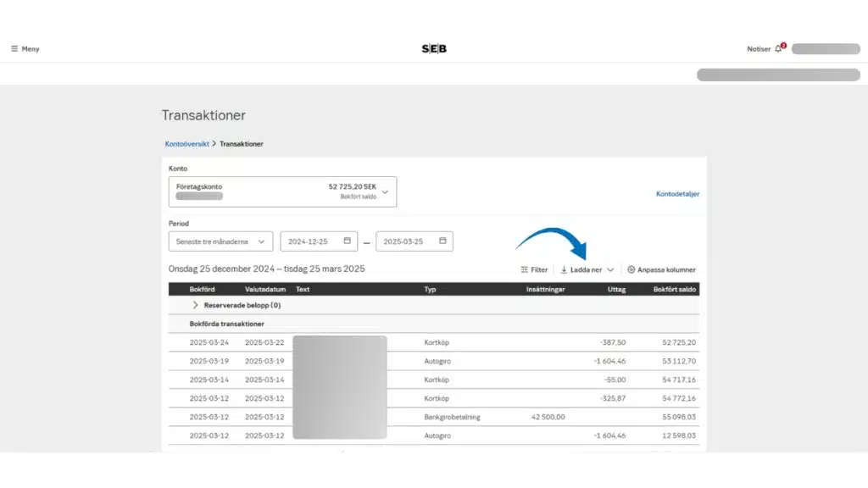Click the Uttag column header
This screenshot has width=868, height=488.
click(617, 289)
